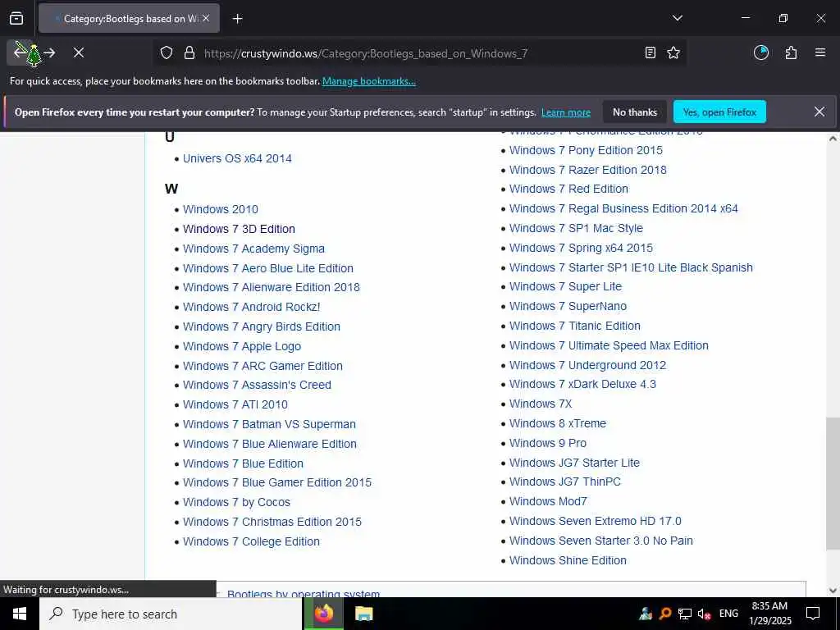Image resolution: width=840 pixels, height=630 pixels.
Task: Open Windows 7 ATI 2010 link
Action: [x=235, y=404]
